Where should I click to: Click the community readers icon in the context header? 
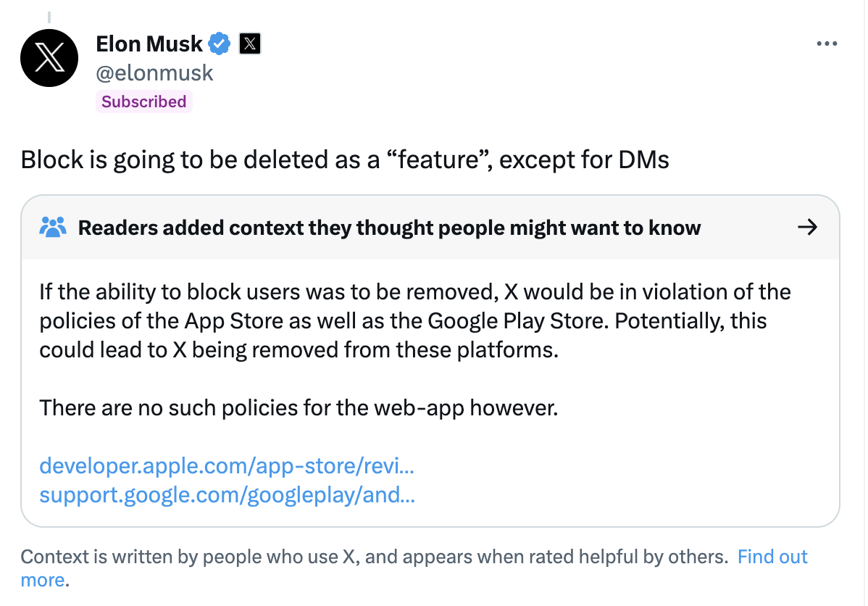(x=53, y=227)
